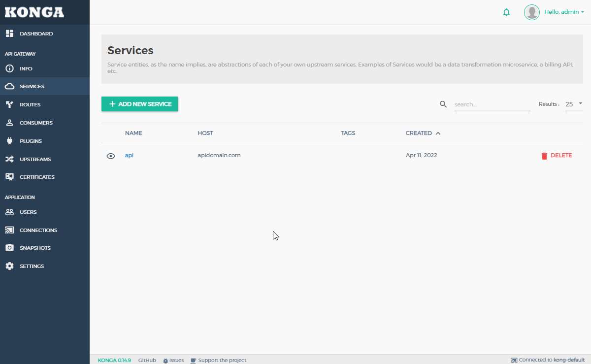Click the cast icon beside Connected status

(x=514, y=361)
